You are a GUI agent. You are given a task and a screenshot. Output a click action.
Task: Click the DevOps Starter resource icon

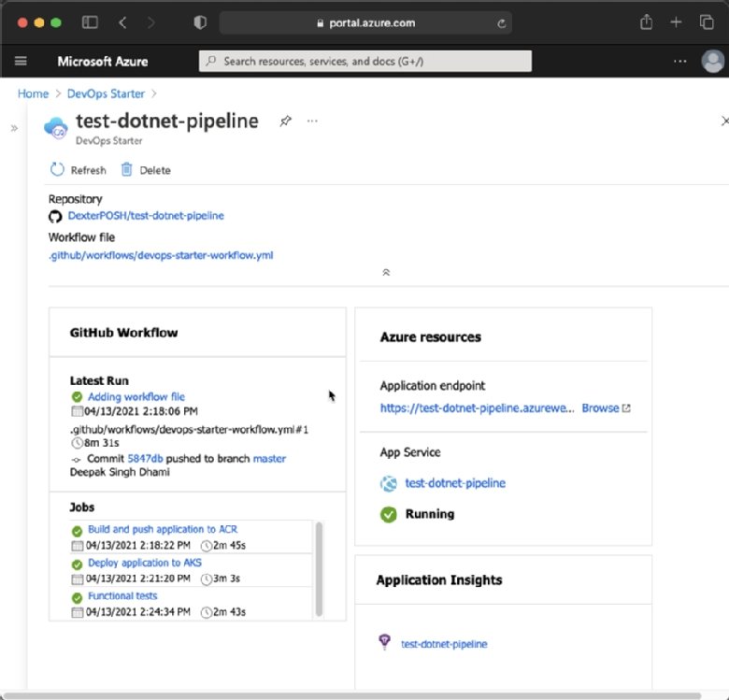click(56, 128)
